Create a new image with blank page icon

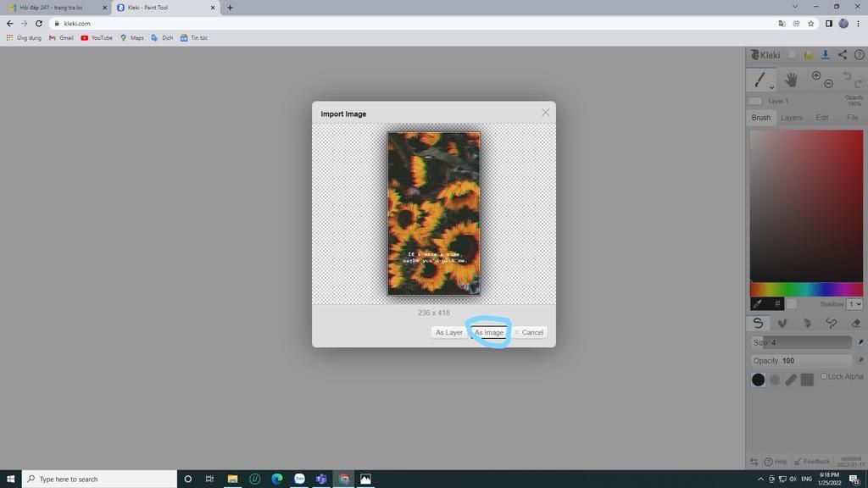pos(793,55)
